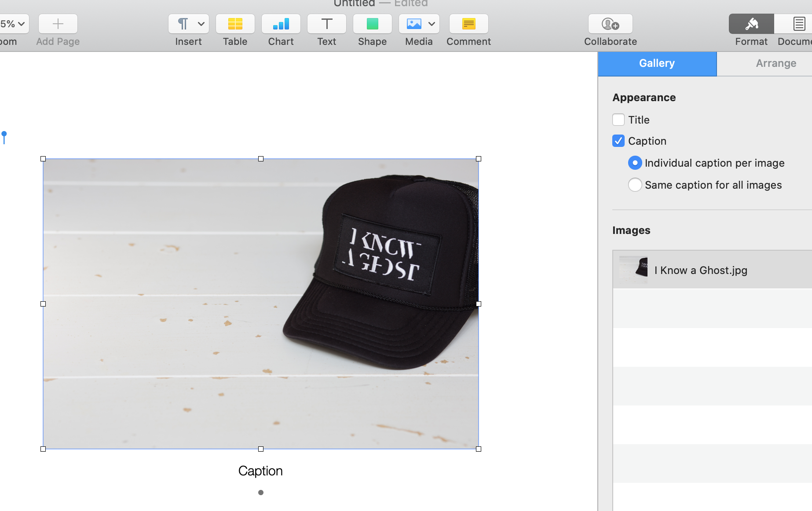
Task: Open the Collaborate icon
Action: coord(610,24)
